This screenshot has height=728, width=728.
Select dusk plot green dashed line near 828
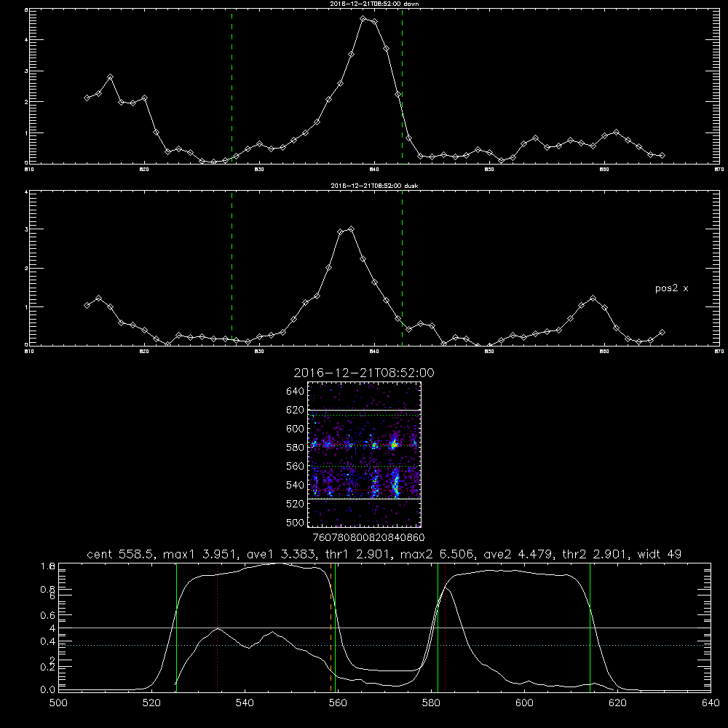coord(232,269)
